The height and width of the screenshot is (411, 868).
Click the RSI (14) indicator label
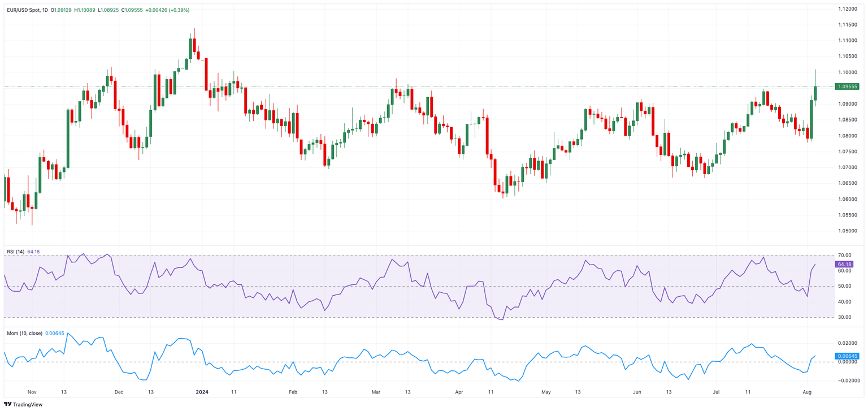[15, 252]
